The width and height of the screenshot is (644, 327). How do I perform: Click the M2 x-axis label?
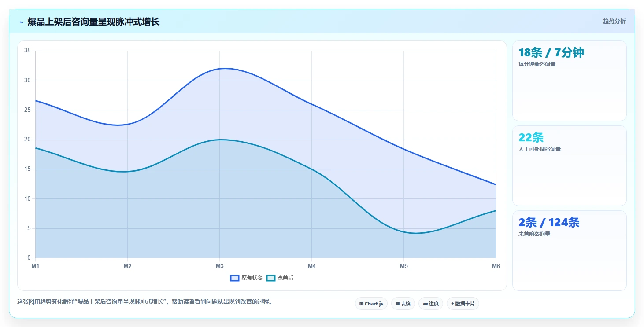point(127,266)
